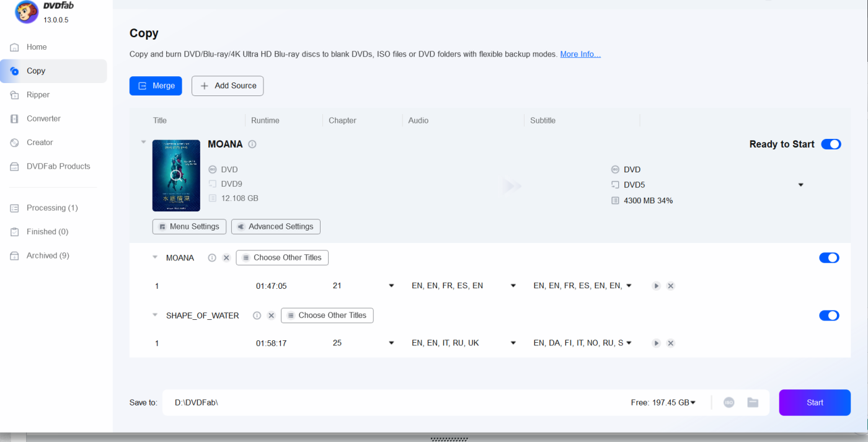Remove the MOANA title with its X icon
Viewport: 868px width, 442px height.
(x=226, y=258)
